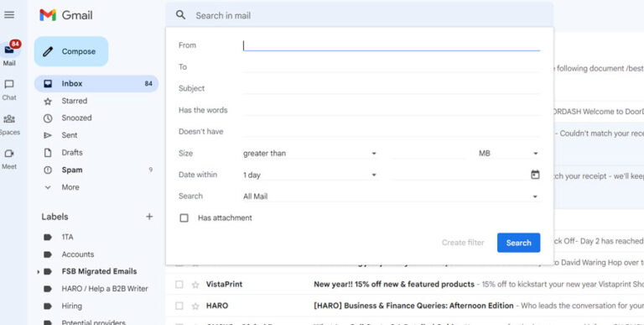Open the FSB Migrated Emails label
The image size is (644, 325).
pos(99,271)
